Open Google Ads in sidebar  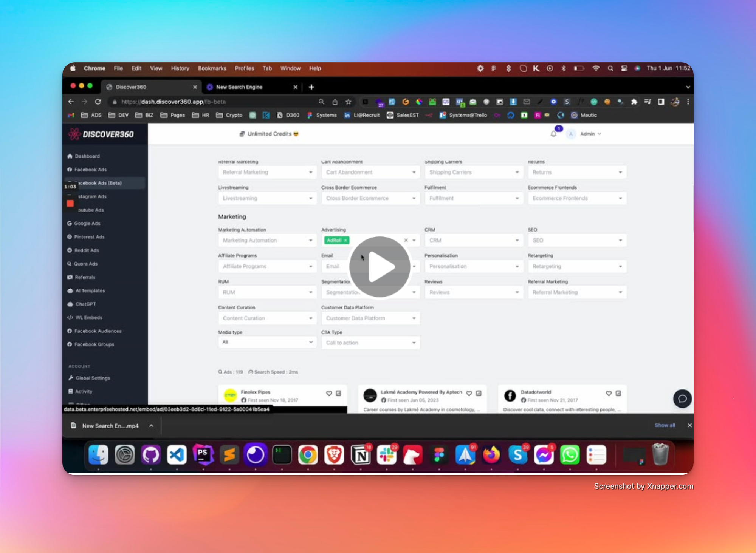(x=87, y=223)
